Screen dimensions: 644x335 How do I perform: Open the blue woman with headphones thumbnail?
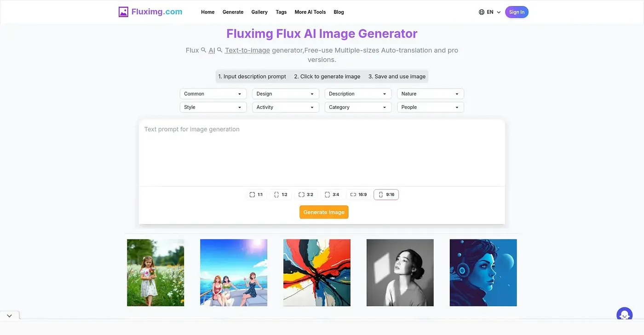(483, 273)
